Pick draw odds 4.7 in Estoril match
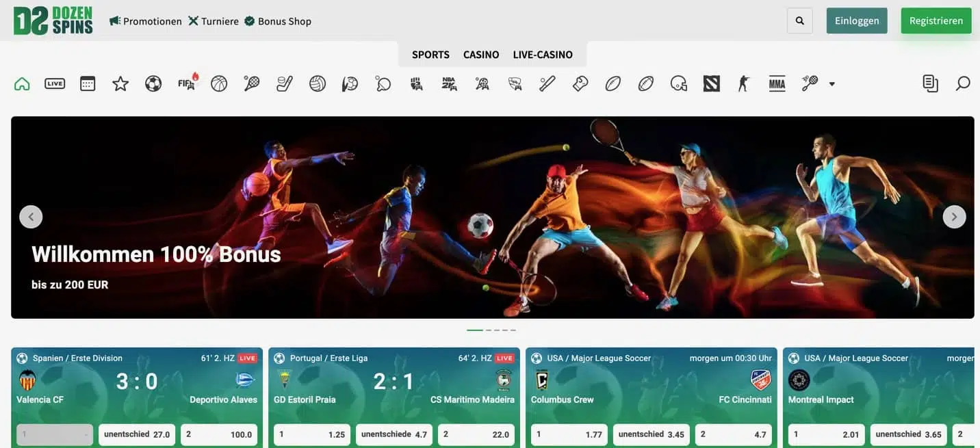The image size is (980, 448). click(x=394, y=434)
